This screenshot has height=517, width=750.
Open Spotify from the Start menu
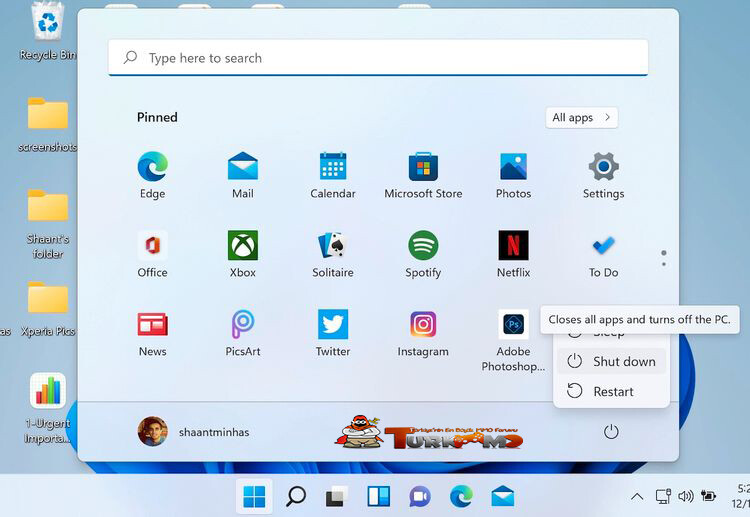423,254
